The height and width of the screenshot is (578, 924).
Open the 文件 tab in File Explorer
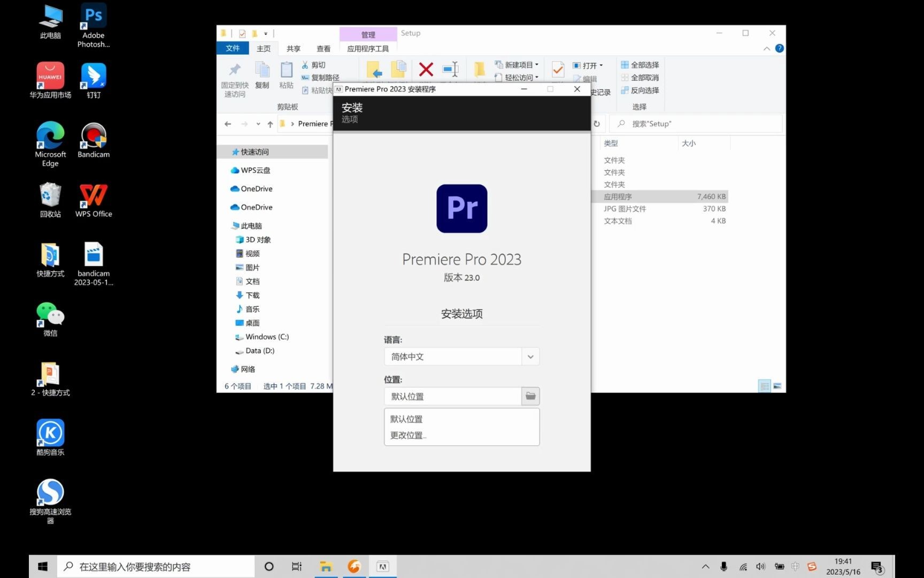pos(233,48)
